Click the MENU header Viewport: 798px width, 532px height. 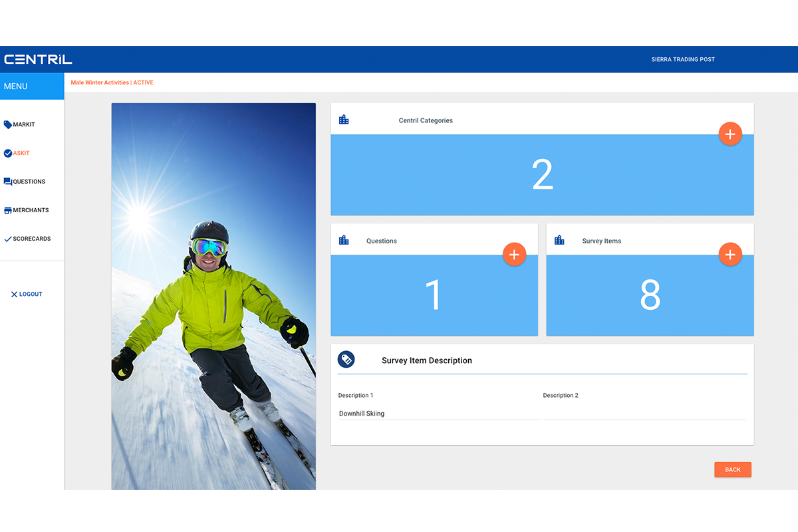(x=32, y=86)
